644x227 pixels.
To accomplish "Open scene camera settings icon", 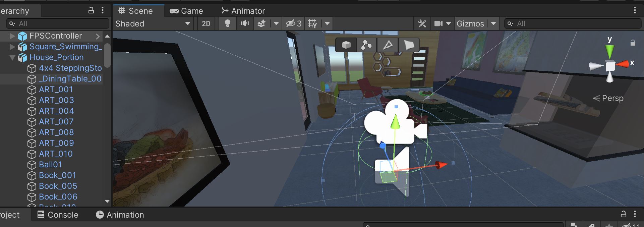I will [x=438, y=23].
